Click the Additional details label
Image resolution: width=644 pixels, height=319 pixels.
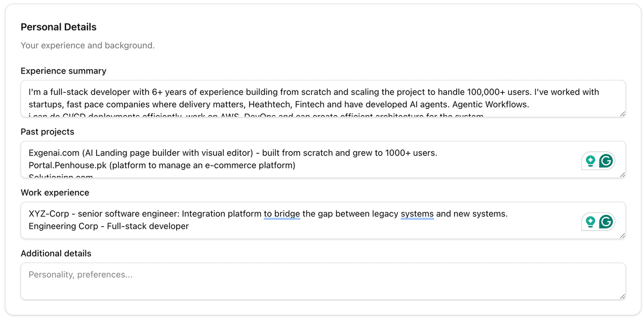pyautogui.click(x=56, y=254)
